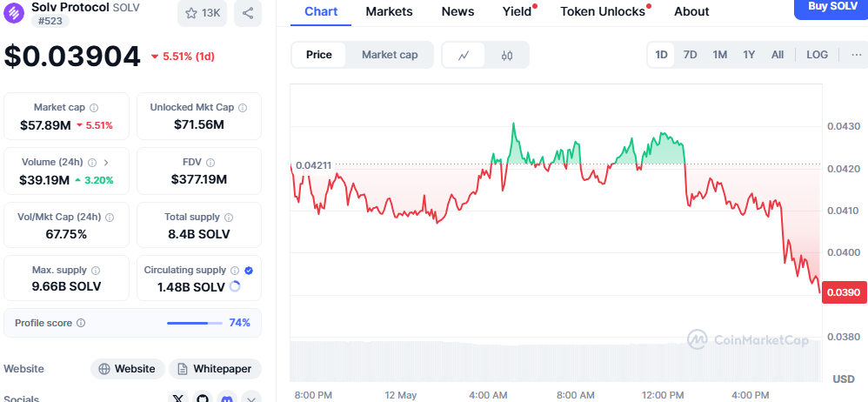This screenshot has width=868, height=402.
Task: Select 7D time range
Action: pyautogui.click(x=690, y=55)
